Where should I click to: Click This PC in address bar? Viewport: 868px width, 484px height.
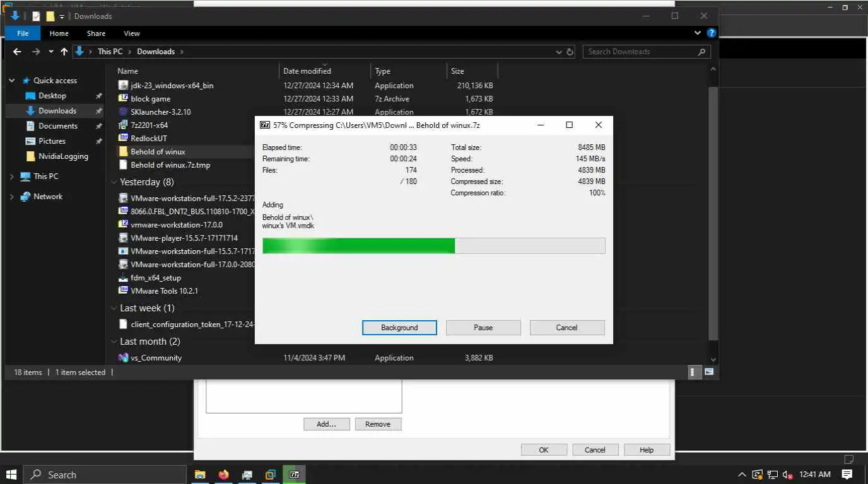point(110,52)
